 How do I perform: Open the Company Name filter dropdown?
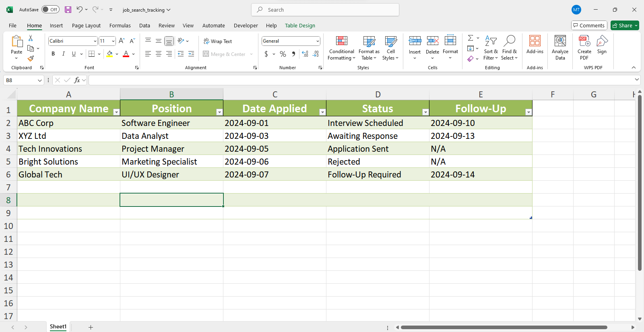(x=116, y=112)
